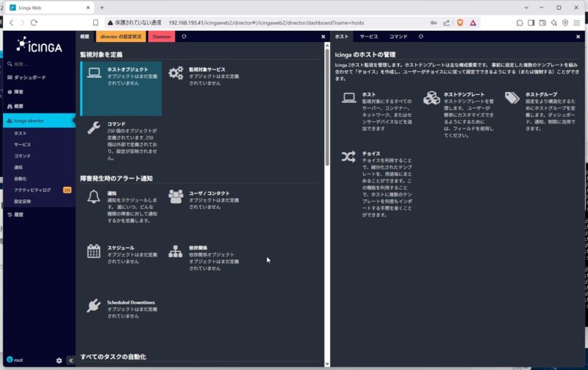
Task: Click the Brave Rewards triangle icon
Action: pyautogui.click(x=473, y=23)
